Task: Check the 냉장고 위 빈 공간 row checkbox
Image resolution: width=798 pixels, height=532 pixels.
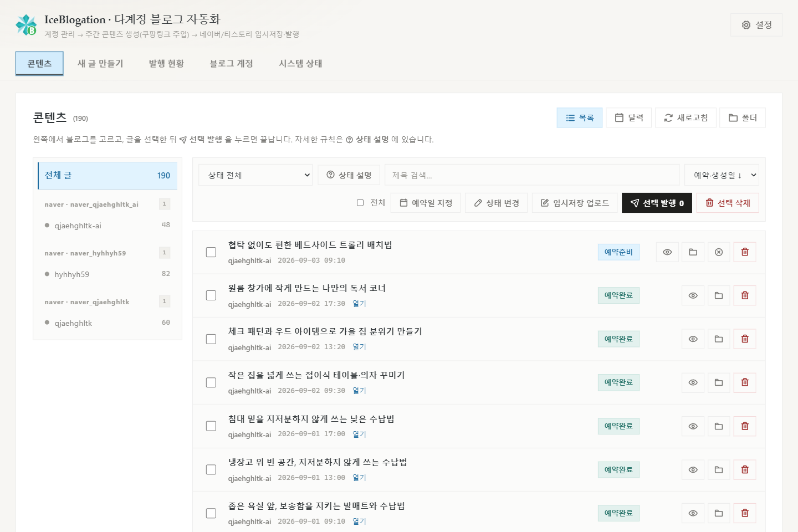Action: [211, 469]
